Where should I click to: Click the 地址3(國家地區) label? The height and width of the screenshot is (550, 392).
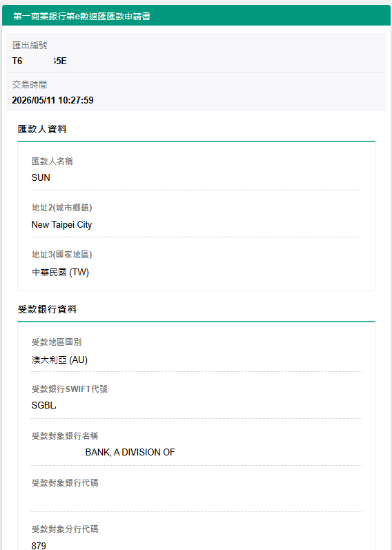(61, 255)
